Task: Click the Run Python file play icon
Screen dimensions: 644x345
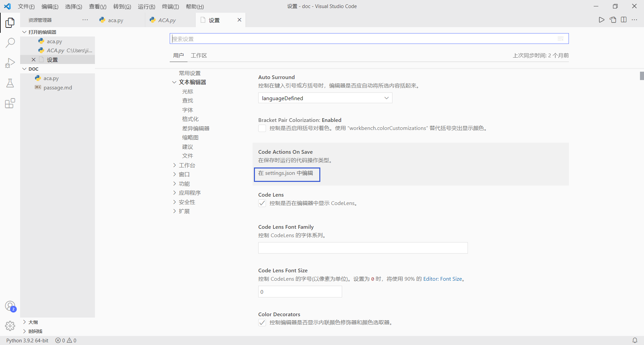Action: coord(602,20)
